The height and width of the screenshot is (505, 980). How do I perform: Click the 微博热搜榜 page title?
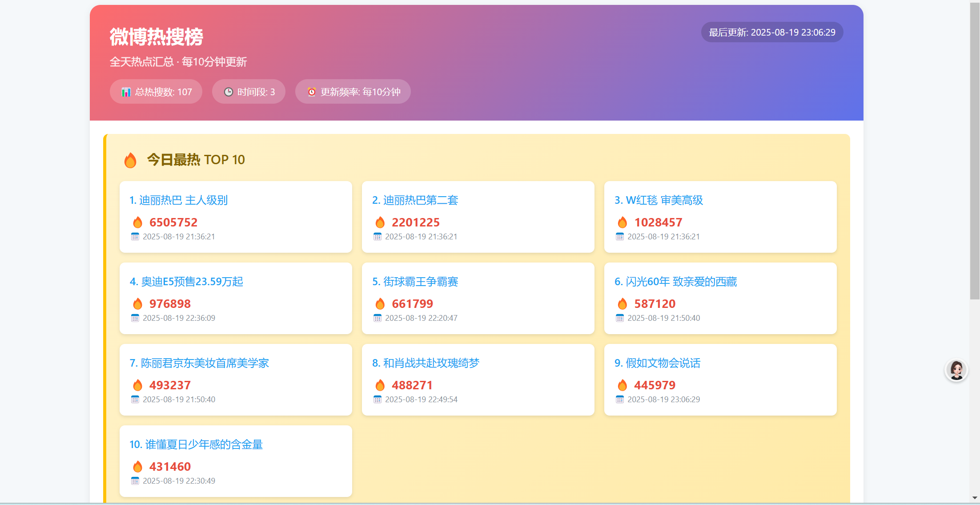[157, 36]
